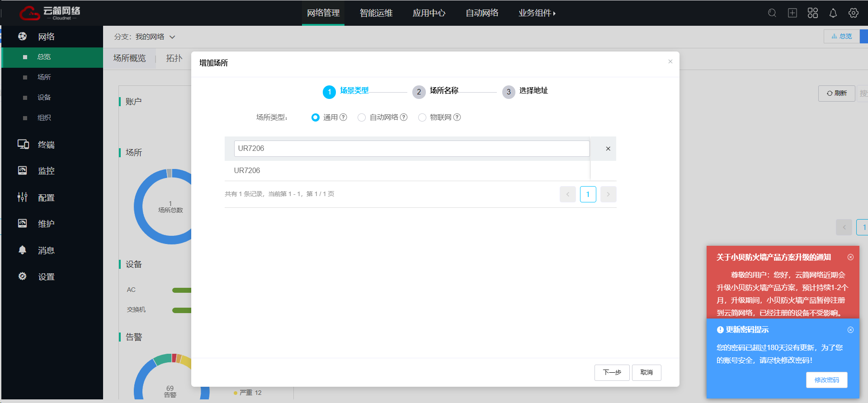
Task: Clear the UR7206 search field
Action: pos(608,149)
